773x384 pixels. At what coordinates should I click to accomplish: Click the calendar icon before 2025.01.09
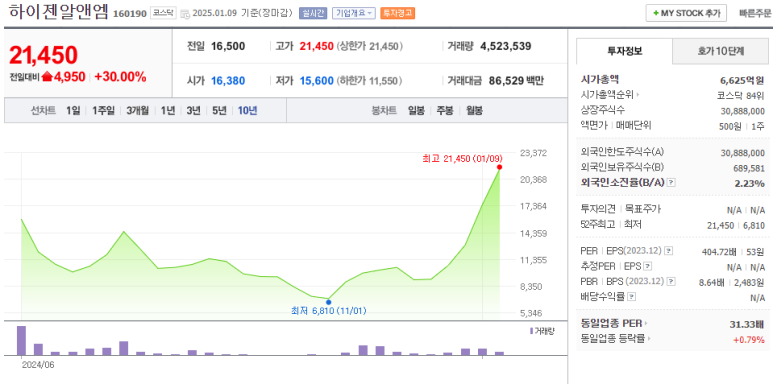point(185,14)
